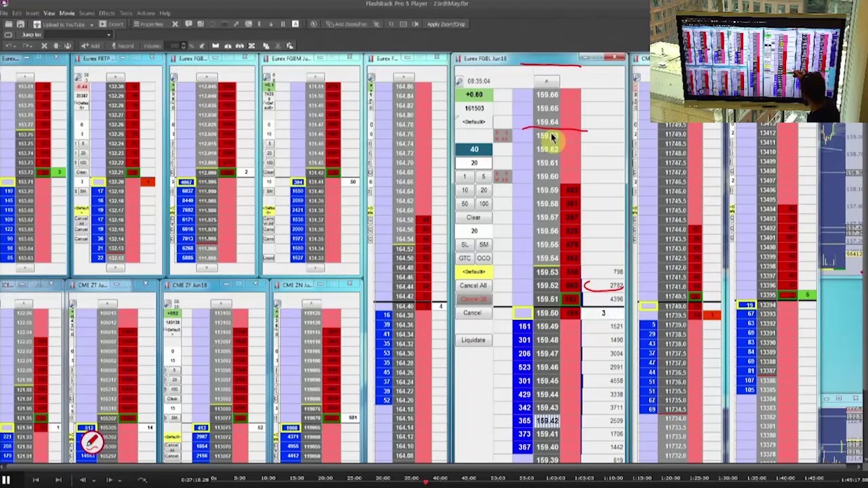The height and width of the screenshot is (488, 868).
Task: Open the File menu in FlashBack Player
Action: [5, 13]
